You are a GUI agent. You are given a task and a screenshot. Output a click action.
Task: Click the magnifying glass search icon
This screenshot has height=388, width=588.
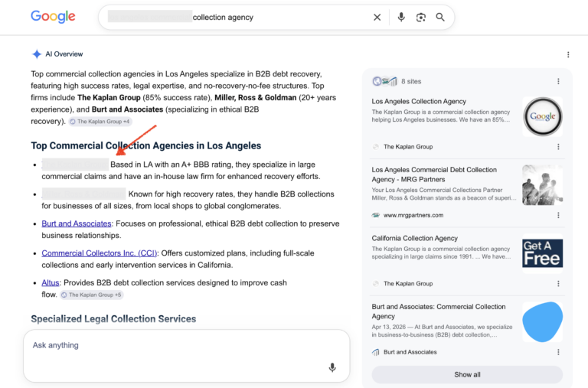pyautogui.click(x=440, y=18)
